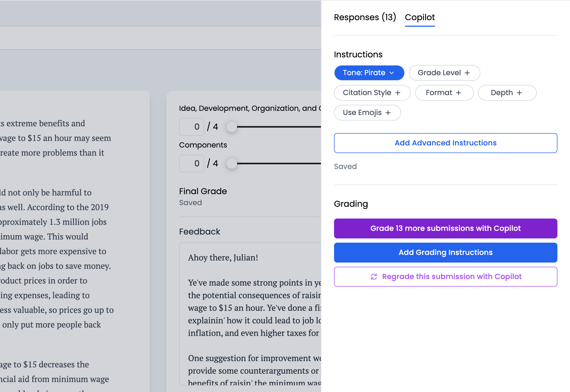Click inside the Feedback text box
The image size is (570, 392).
click(x=250, y=314)
